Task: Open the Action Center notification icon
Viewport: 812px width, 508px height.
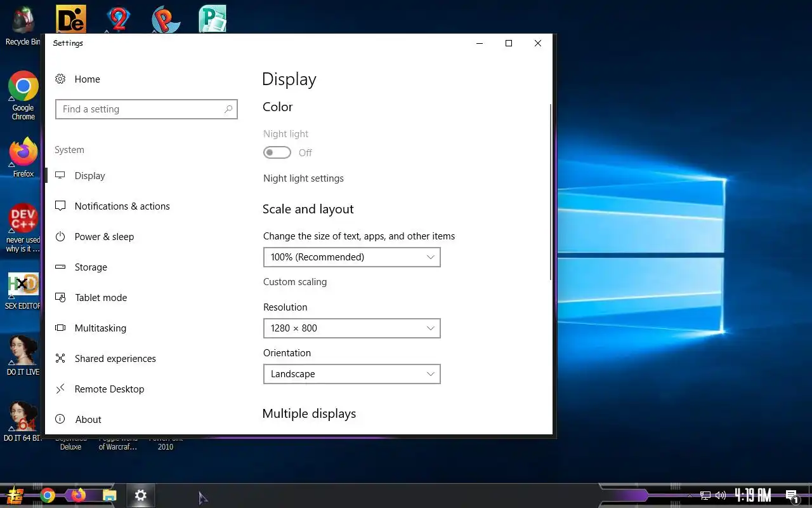Action: coord(792,496)
